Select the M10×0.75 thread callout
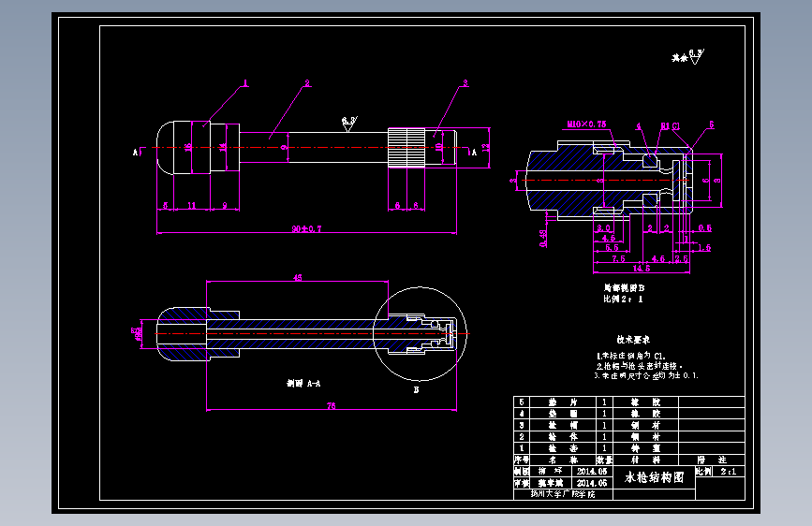Image resolution: width=812 pixels, height=526 pixels. point(586,124)
